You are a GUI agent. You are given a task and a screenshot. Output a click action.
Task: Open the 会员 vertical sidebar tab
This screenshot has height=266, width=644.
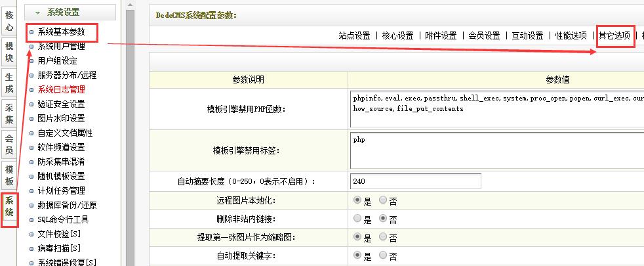[x=9, y=144]
